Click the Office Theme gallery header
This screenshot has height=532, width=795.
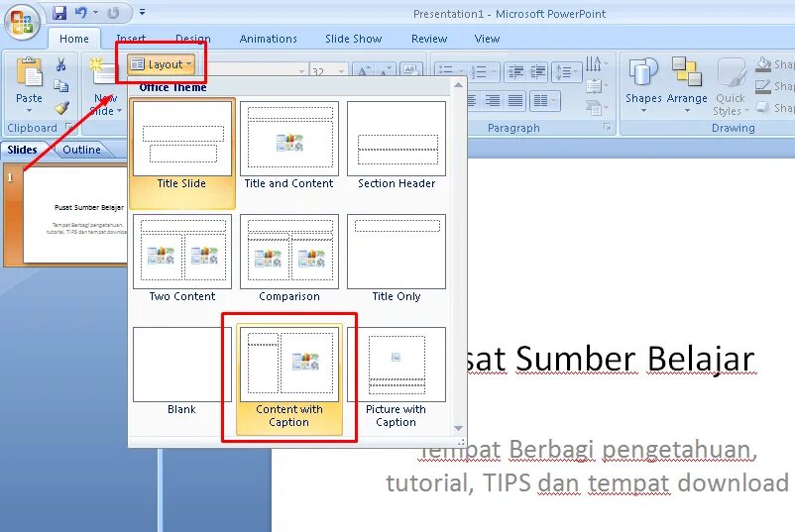coord(172,87)
